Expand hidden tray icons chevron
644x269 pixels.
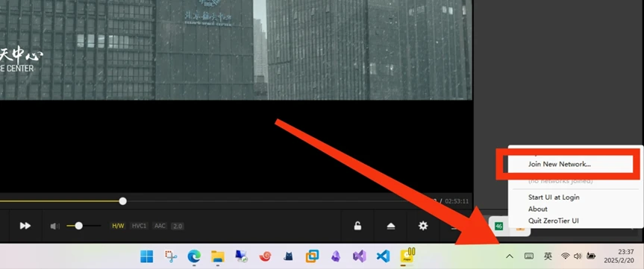pos(509,256)
